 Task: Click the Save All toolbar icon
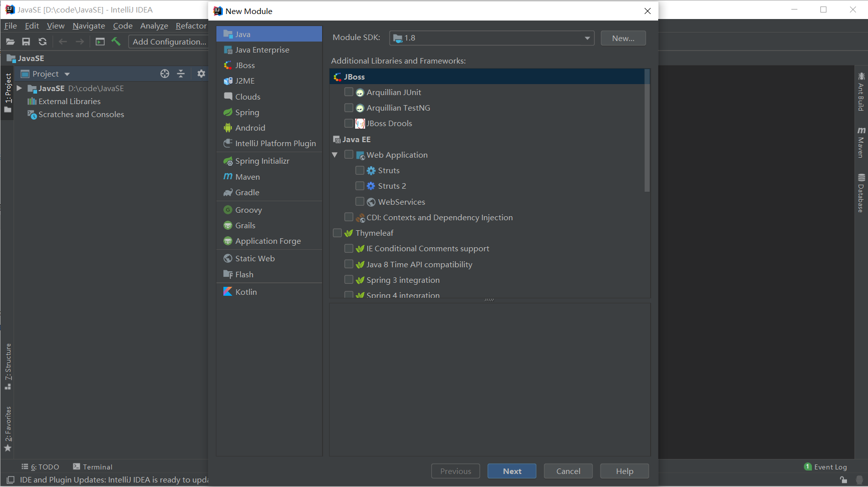click(26, 42)
